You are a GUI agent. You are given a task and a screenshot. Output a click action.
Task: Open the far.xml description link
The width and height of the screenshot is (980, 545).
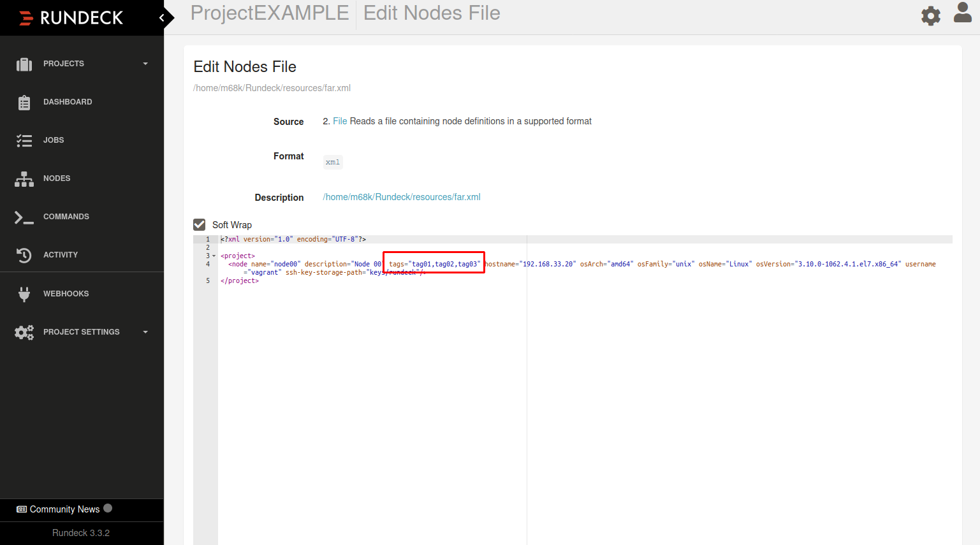tap(401, 196)
